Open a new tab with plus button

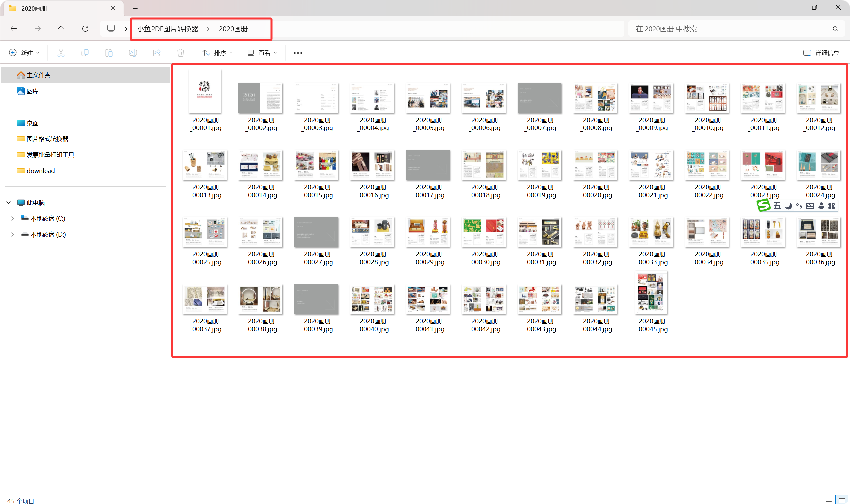135,8
